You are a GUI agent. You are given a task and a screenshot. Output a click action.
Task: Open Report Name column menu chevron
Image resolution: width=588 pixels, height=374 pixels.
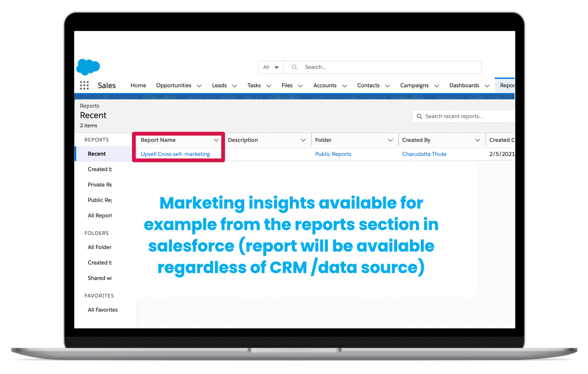coord(216,140)
